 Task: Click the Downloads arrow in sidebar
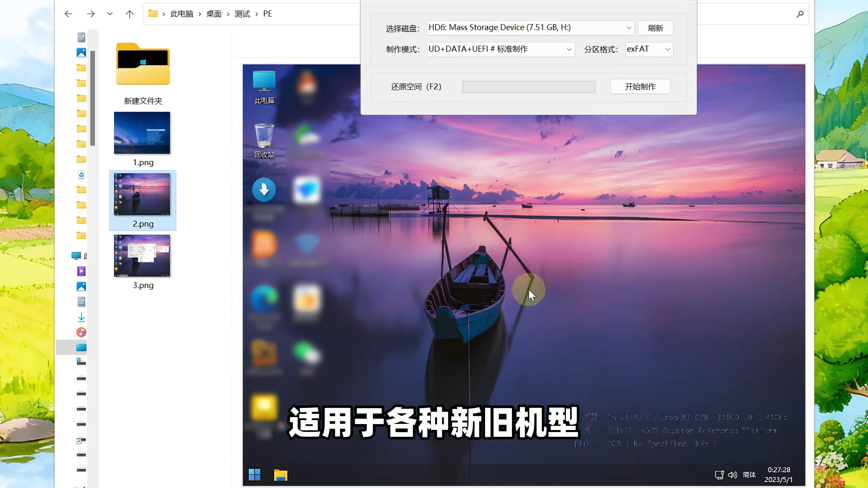pos(81,317)
